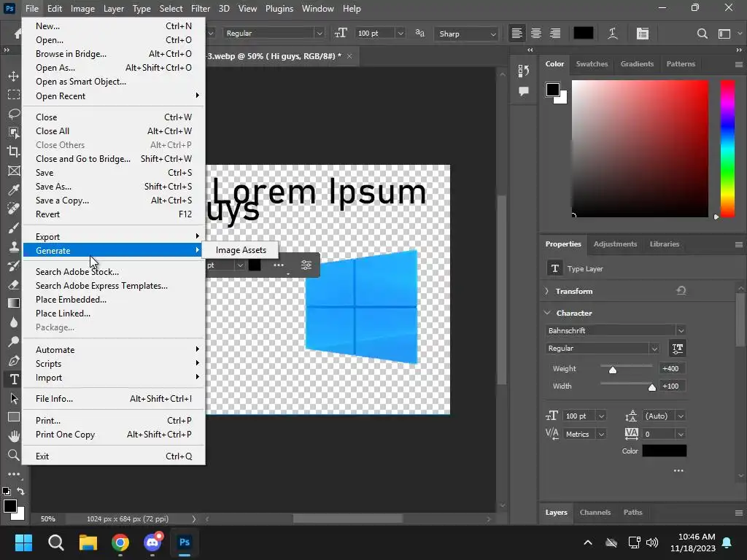Choose Image Assets from Generate submenu
The width and height of the screenshot is (747, 560).
[241, 250]
